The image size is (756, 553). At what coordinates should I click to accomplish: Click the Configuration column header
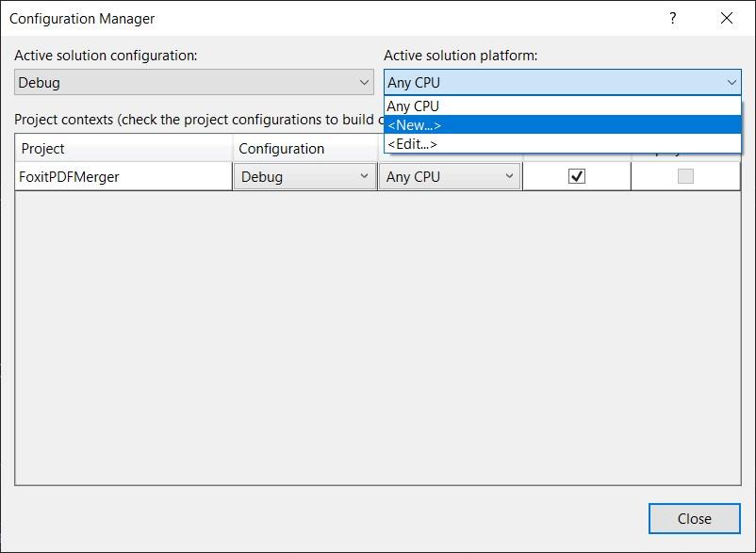pyautogui.click(x=305, y=148)
